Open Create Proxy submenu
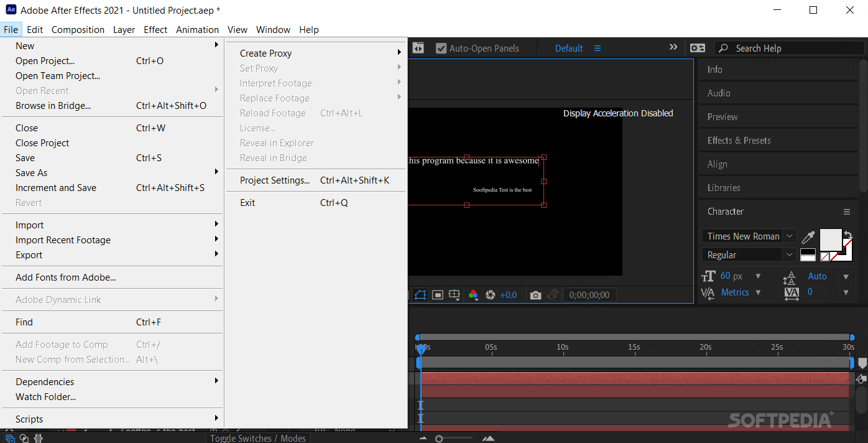The width and height of the screenshot is (868, 443). pos(315,54)
